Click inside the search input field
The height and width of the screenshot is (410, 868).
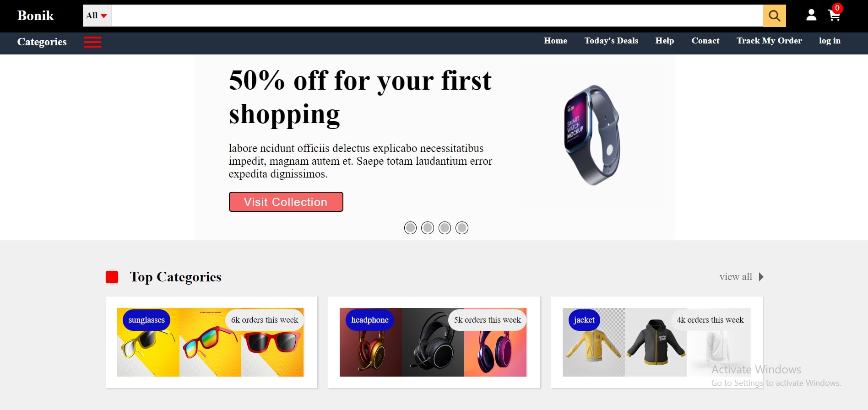point(437,16)
